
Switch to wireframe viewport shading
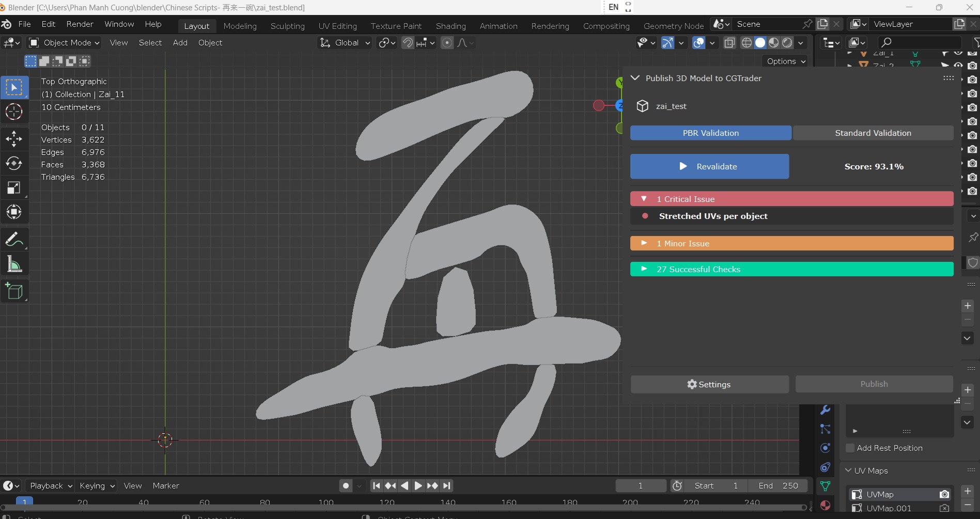coord(746,43)
